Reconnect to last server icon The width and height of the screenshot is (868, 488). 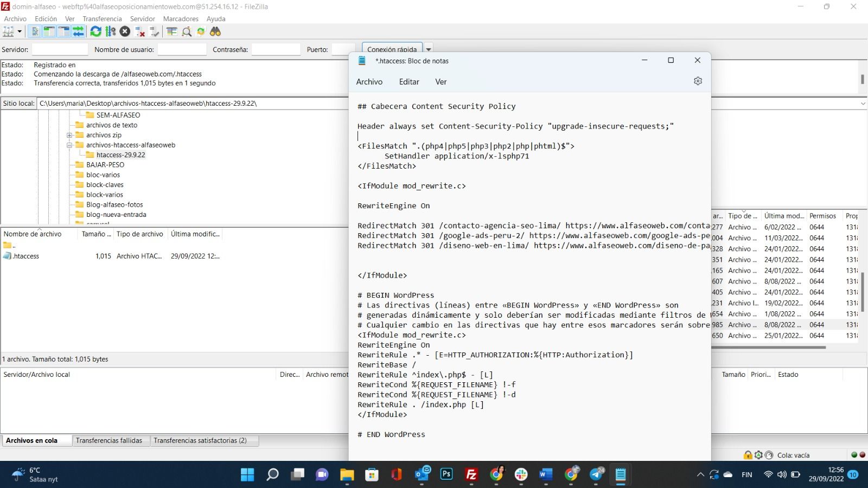(x=155, y=31)
